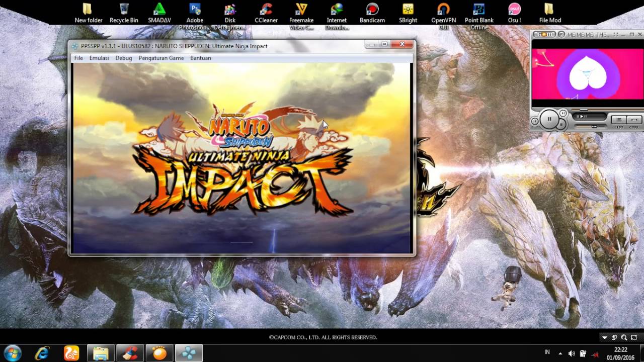Select the Freemake Video Converter shortcut
This screenshot has width=644, height=362.
(301, 16)
